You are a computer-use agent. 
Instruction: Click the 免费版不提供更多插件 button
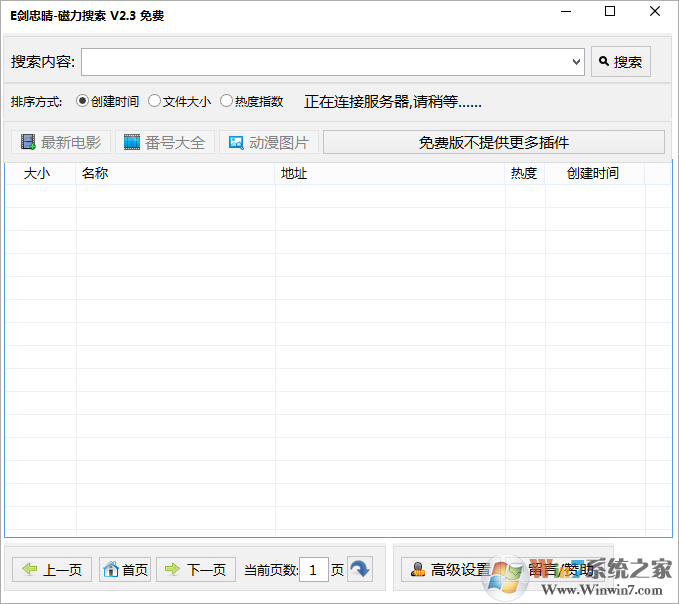493,142
